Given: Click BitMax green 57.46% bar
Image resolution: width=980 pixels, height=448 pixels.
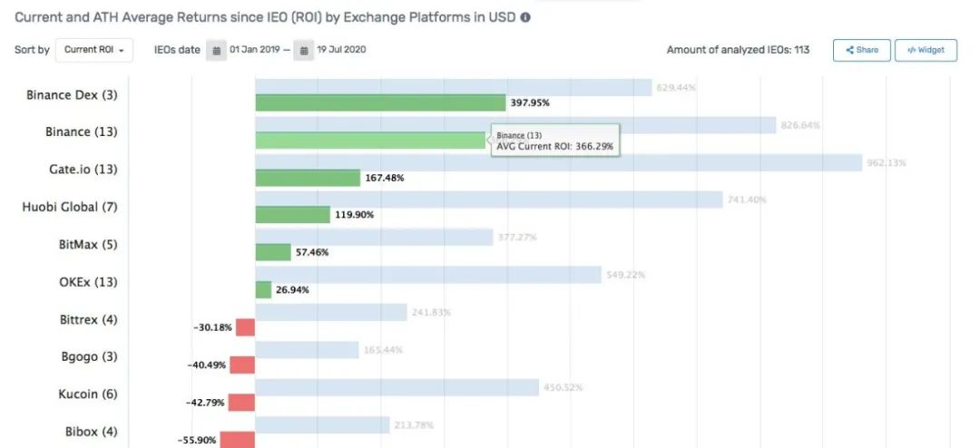Looking at the screenshot, I should (273, 252).
